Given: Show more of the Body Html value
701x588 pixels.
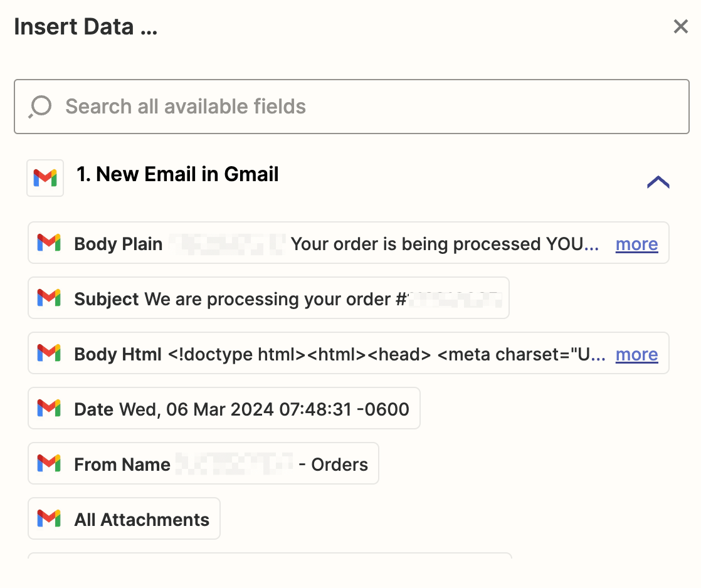Looking at the screenshot, I should click(636, 354).
